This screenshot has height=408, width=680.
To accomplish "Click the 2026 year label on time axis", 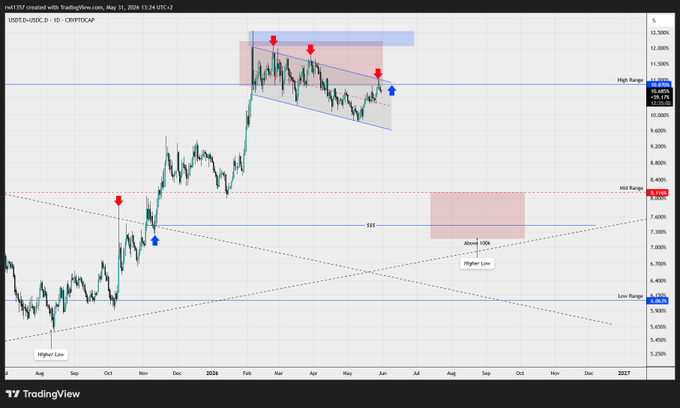I will point(212,373).
